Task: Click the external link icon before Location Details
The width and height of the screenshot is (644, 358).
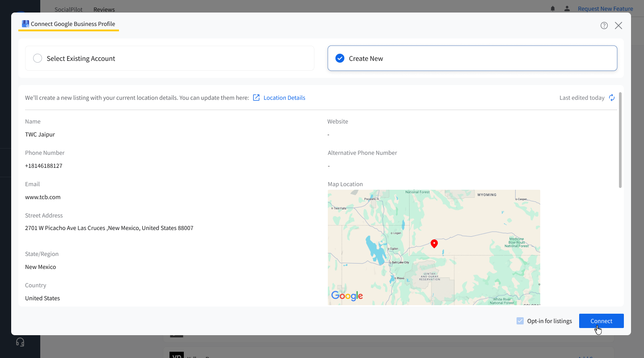Action: (x=256, y=98)
